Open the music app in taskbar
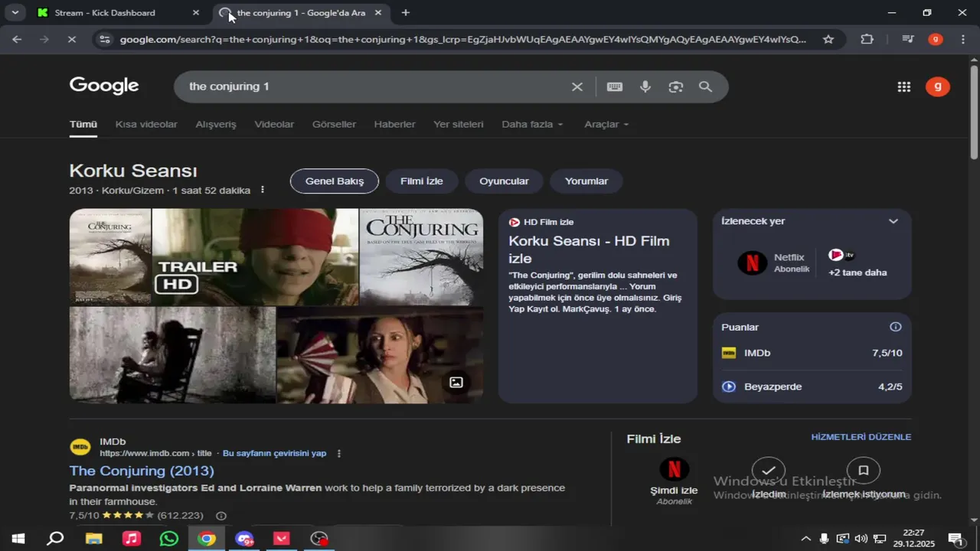Image resolution: width=980 pixels, height=551 pixels. pyautogui.click(x=132, y=539)
